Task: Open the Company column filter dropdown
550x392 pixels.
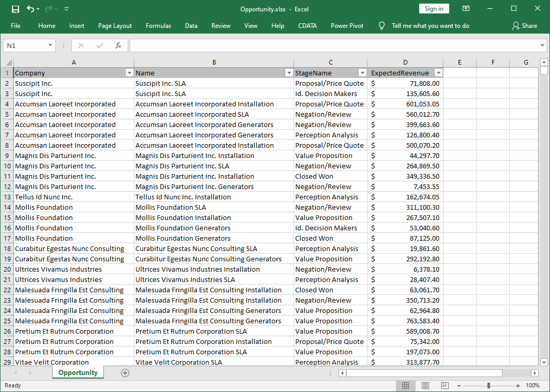Action: pyautogui.click(x=129, y=73)
